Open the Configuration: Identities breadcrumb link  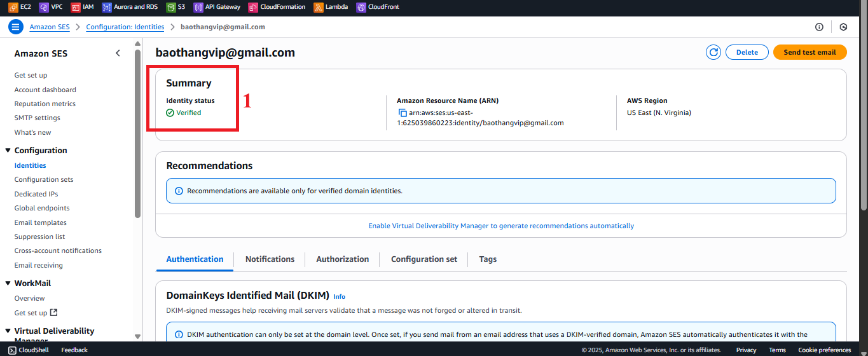(125, 27)
